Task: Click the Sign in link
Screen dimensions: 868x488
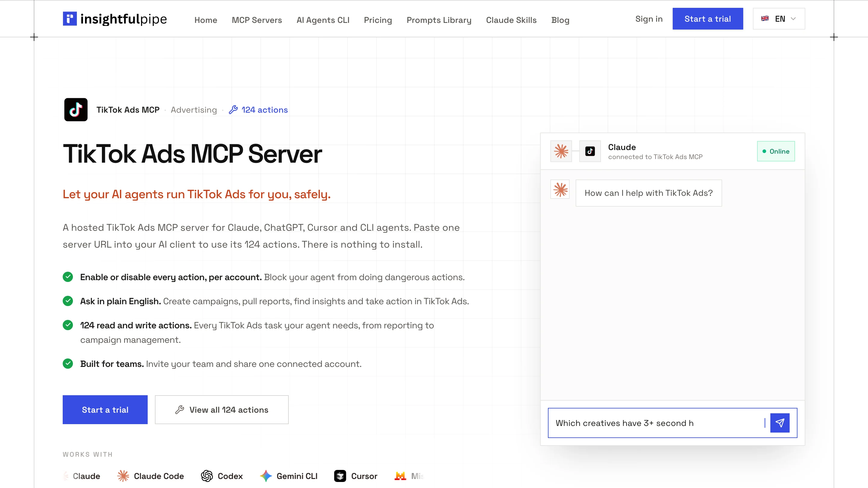Action: [649, 19]
